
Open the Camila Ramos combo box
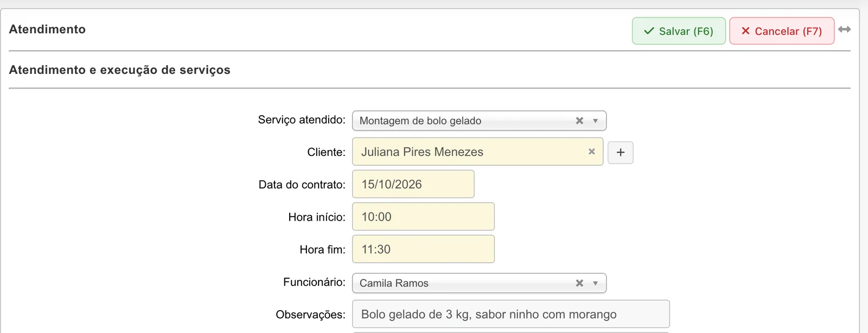(479, 283)
